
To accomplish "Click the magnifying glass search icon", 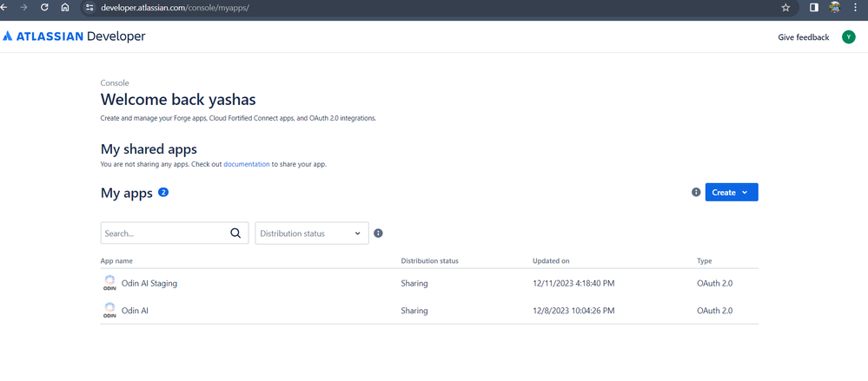I will pyautogui.click(x=235, y=233).
